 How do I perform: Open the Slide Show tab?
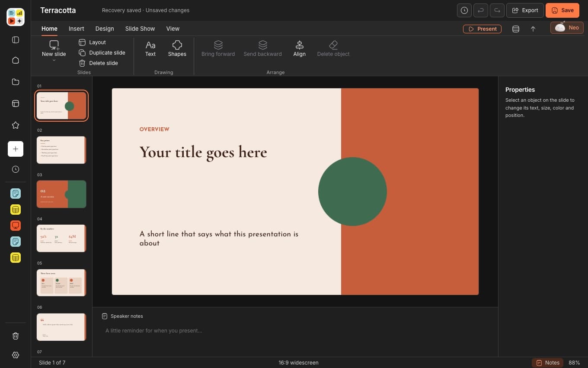point(140,29)
